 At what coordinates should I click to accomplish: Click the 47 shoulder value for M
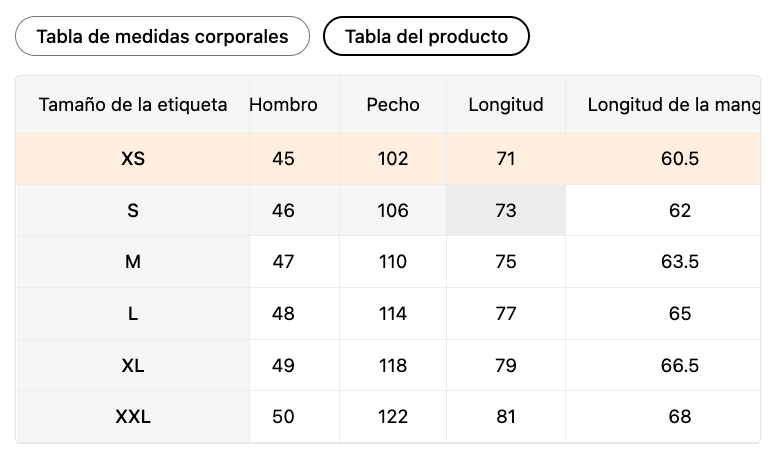[x=284, y=262]
